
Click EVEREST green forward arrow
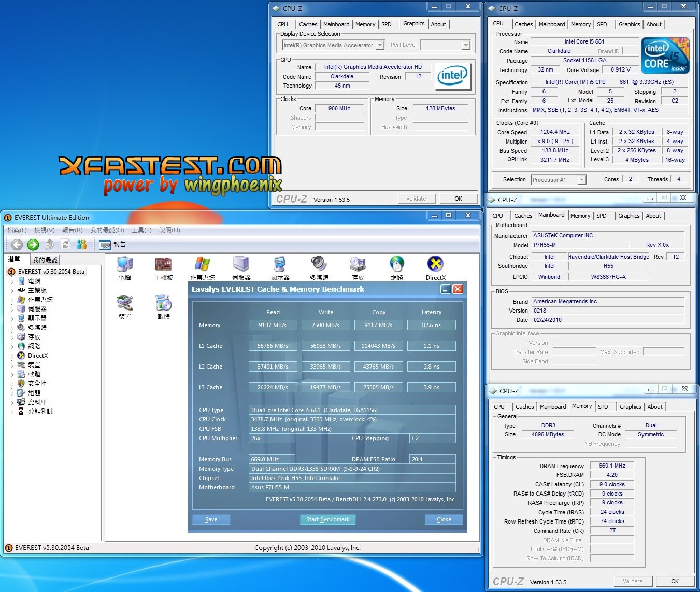(x=33, y=245)
